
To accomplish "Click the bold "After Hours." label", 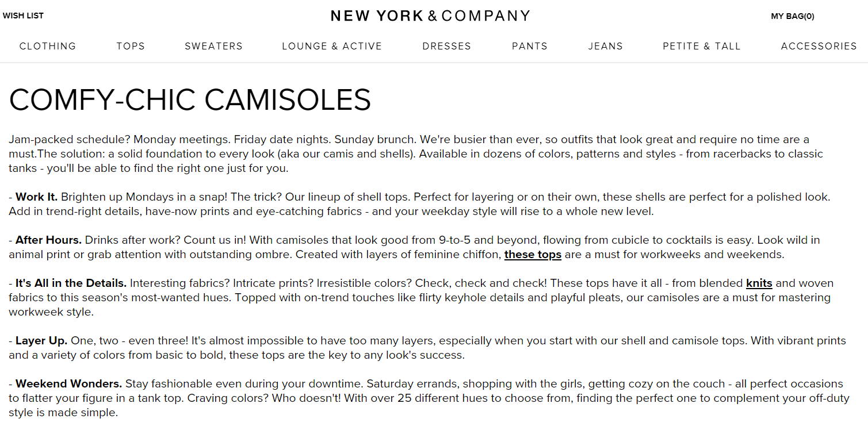I will pos(48,240).
